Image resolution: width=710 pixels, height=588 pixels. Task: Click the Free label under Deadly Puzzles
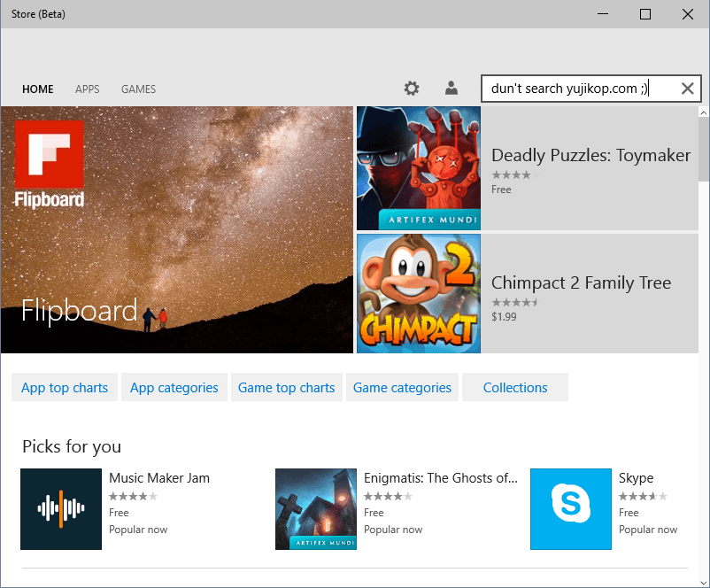(x=501, y=190)
